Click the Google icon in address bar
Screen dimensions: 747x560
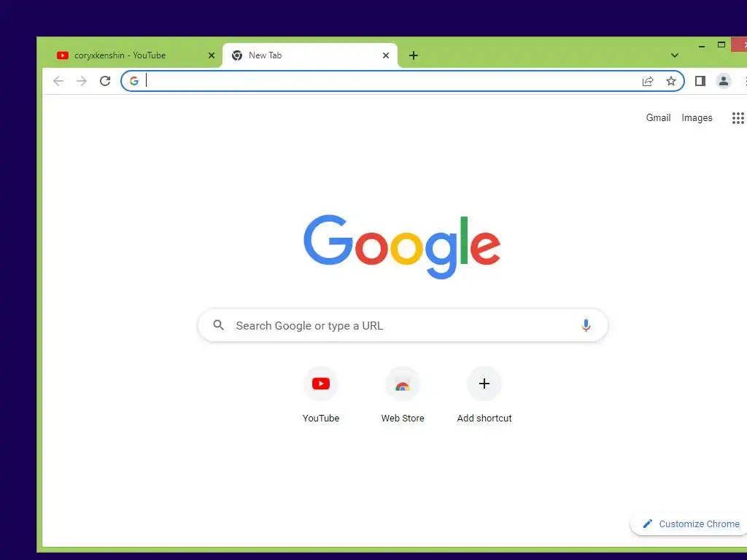[134, 81]
